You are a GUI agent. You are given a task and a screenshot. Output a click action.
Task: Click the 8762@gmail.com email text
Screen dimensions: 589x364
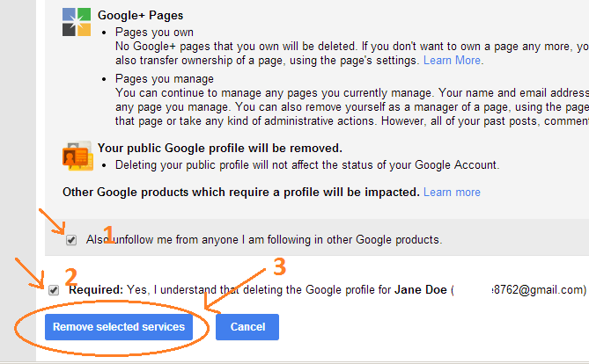pos(539,289)
